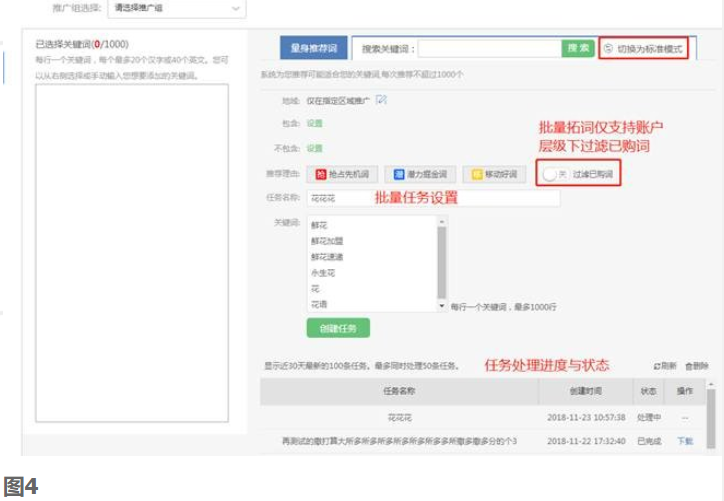This screenshot has width=724, height=501.
Task: Click keyword 鲜花 in the list
Action: [x=319, y=225]
